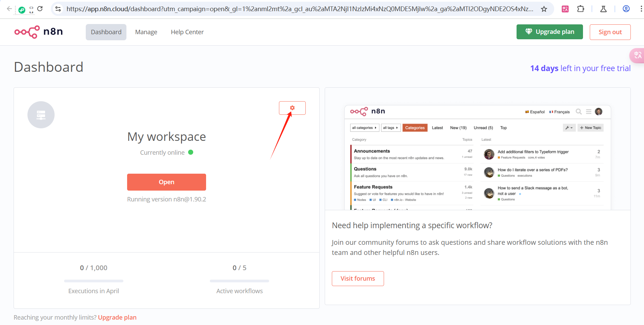Click 'Running version n8n@1.90.2' text

pyautogui.click(x=166, y=199)
